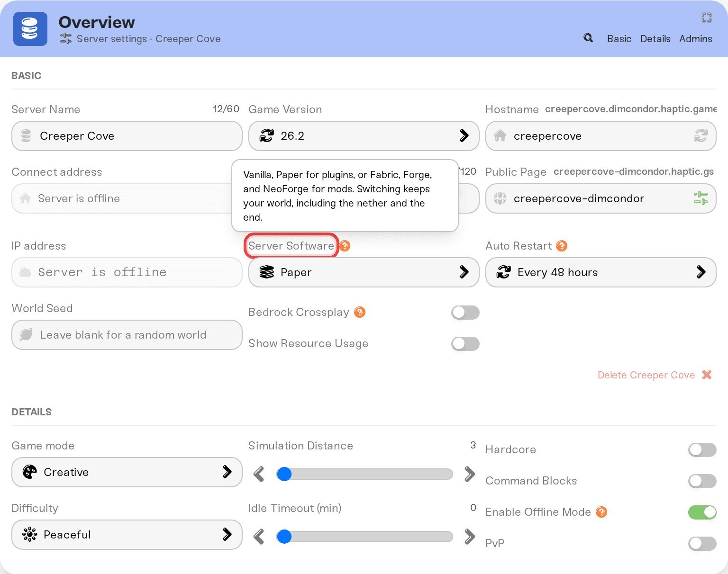
Task: Click the Hostname creepercove input field
Action: point(601,136)
